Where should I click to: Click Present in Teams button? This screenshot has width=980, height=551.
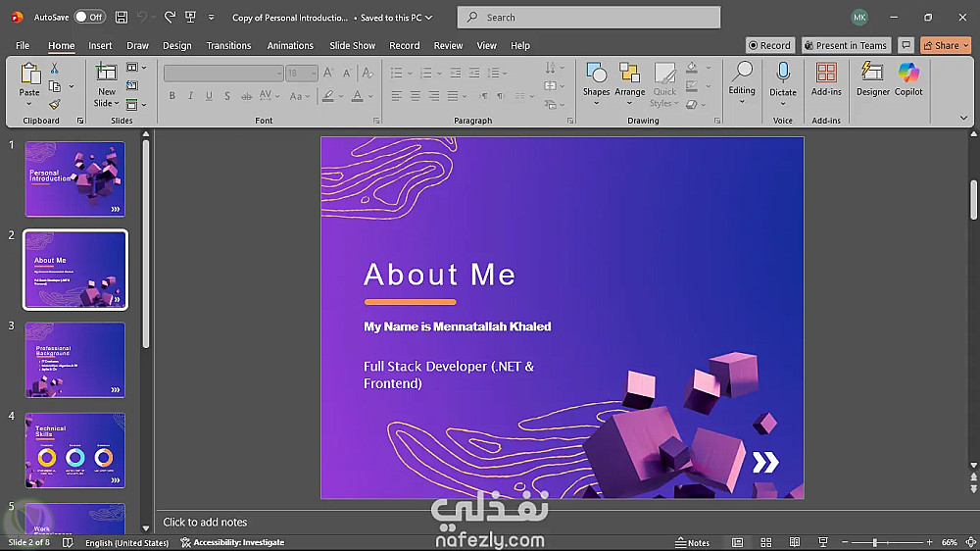(846, 45)
